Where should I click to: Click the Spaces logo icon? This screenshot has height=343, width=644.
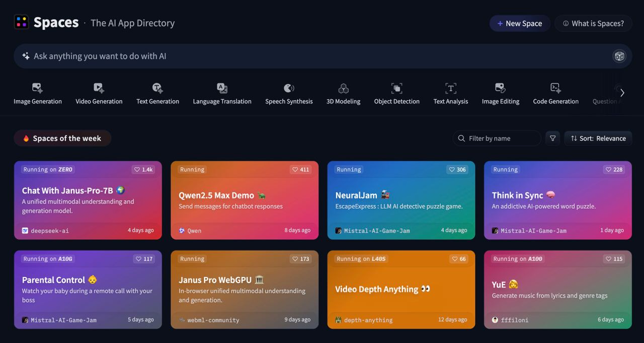click(x=22, y=22)
